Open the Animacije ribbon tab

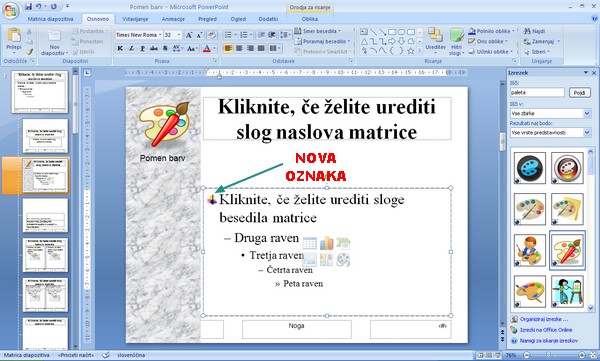click(173, 19)
